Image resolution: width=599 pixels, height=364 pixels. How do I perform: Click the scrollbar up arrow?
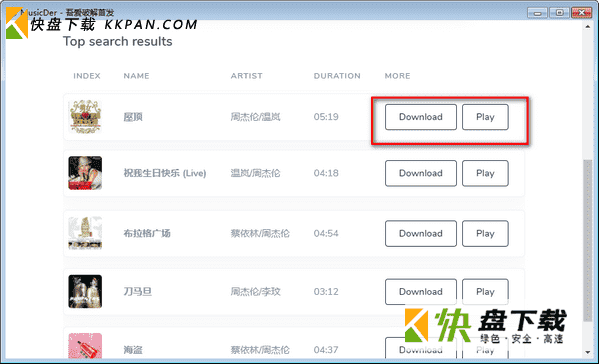(x=588, y=26)
